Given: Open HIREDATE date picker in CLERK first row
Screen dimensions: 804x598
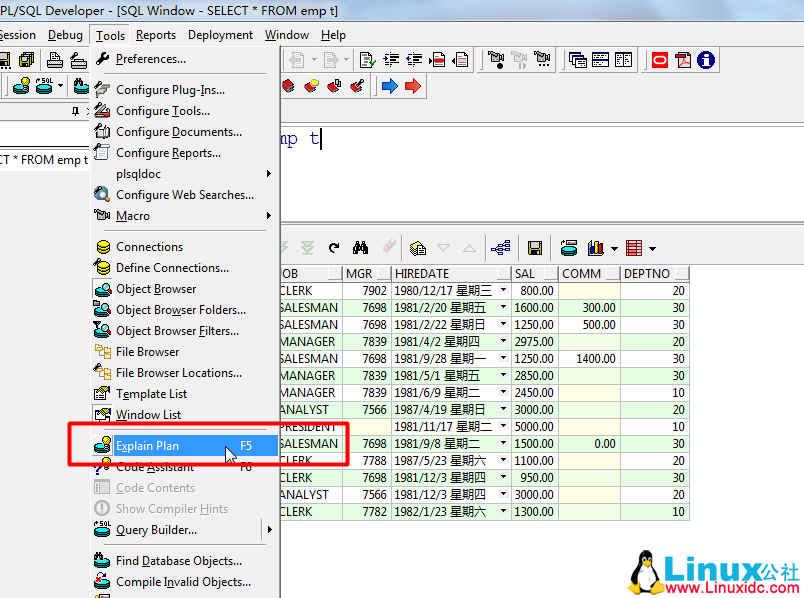Looking at the screenshot, I should 503,291.
